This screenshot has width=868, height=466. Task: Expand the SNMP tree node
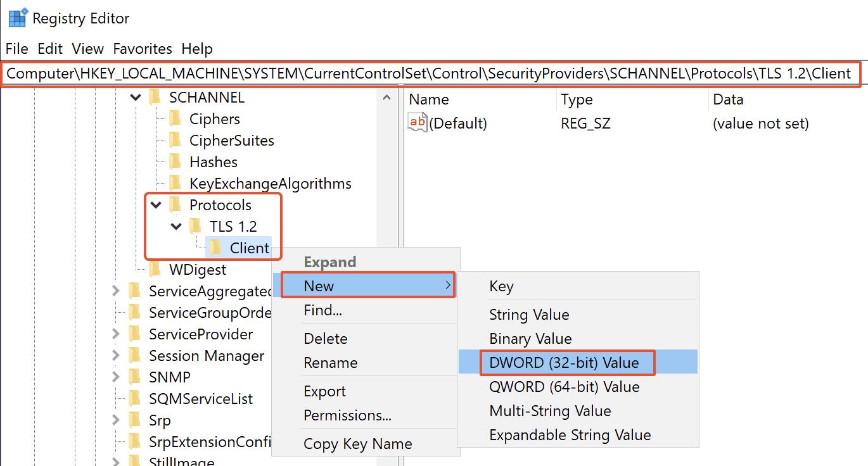(115, 377)
